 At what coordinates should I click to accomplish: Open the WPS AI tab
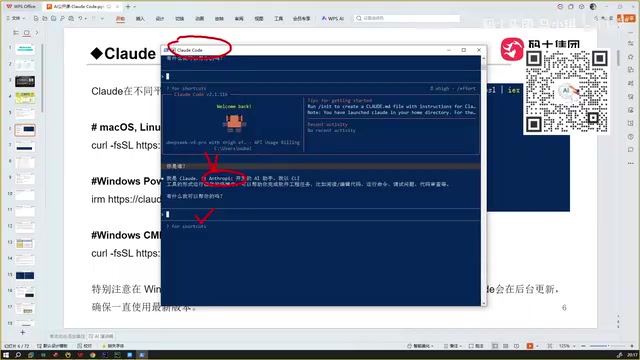[333, 18]
